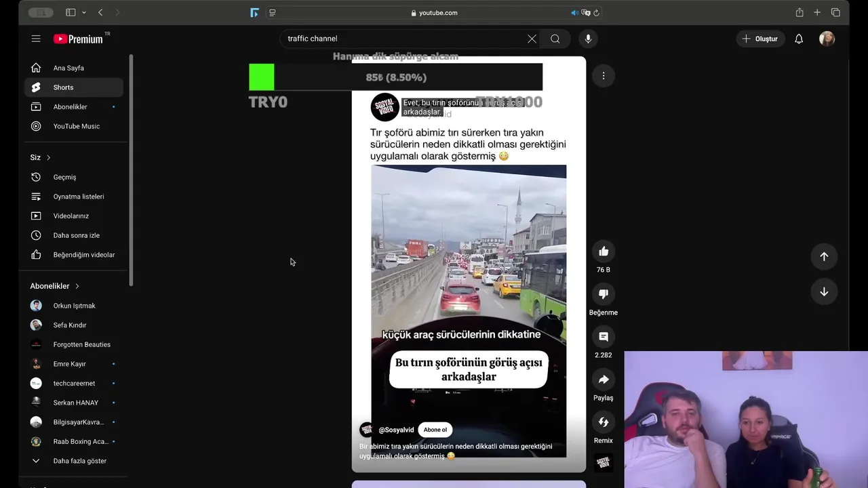The image size is (868, 488).
Task: Share the Short via Paylaş icon
Action: 604,380
